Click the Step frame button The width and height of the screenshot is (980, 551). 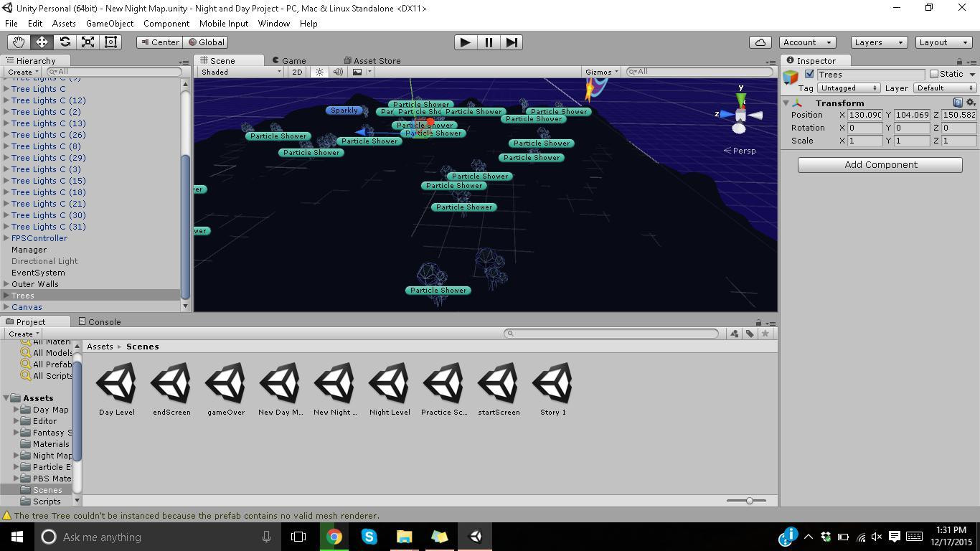[x=512, y=42]
